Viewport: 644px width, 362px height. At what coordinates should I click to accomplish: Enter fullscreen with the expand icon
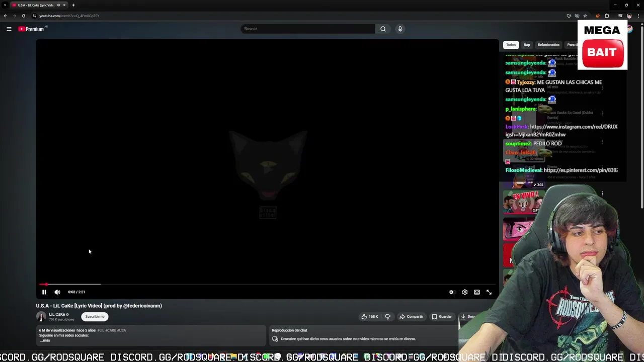pyautogui.click(x=489, y=292)
